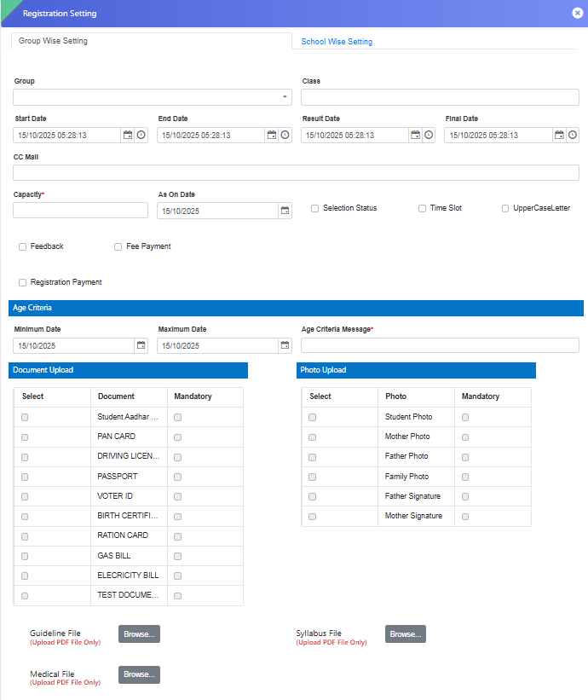Open the End Date calendar picker

coord(272,135)
